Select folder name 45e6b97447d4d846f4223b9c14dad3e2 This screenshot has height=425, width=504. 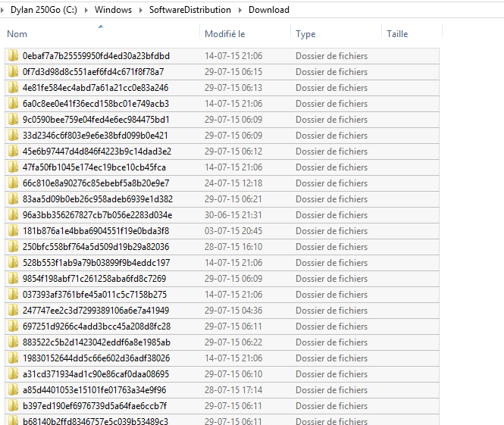click(x=97, y=152)
